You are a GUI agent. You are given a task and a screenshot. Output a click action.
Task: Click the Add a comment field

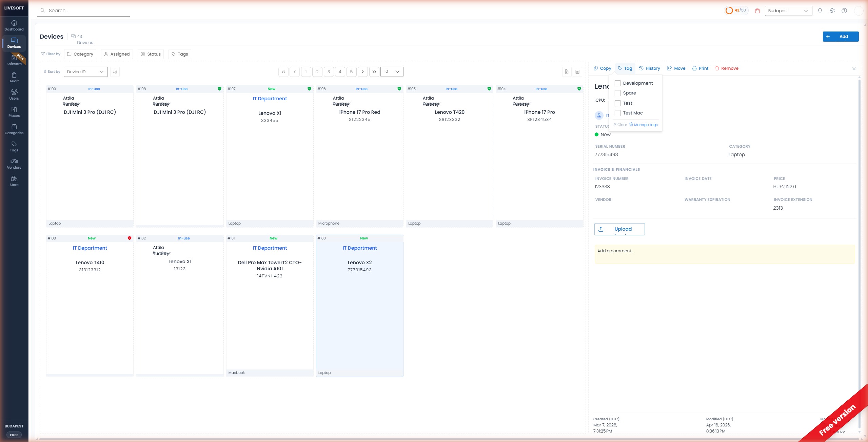coord(725,254)
